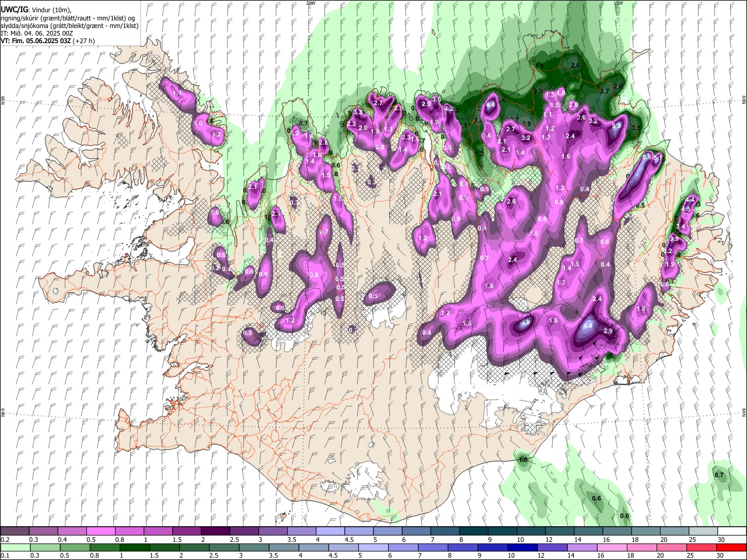Select the 'slydda/snjókoma (grátt/bleikt/grænt - mm/1klst)' line

[69, 26]
